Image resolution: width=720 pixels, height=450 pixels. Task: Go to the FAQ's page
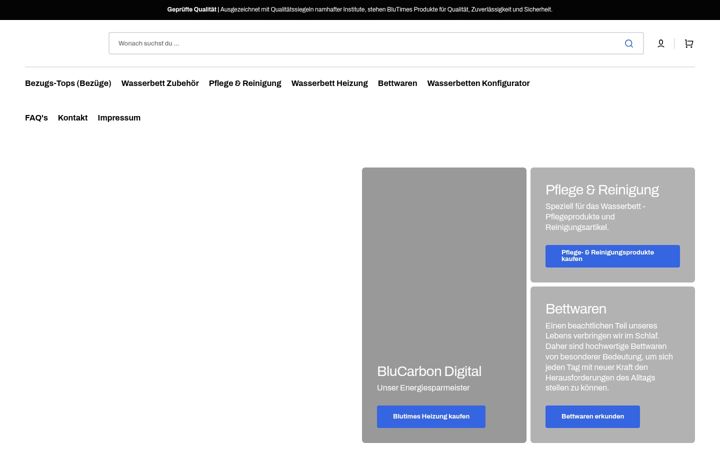click(36, 118)
